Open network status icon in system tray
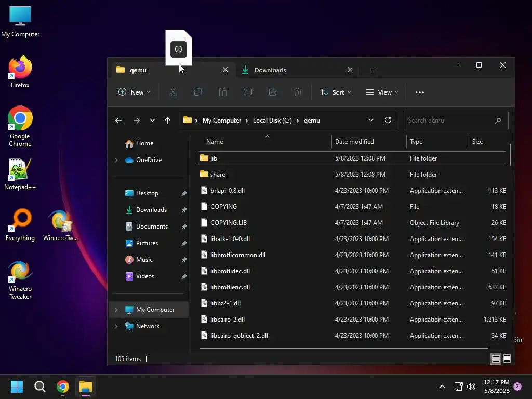The image size is (532, 399). [458, 387]
